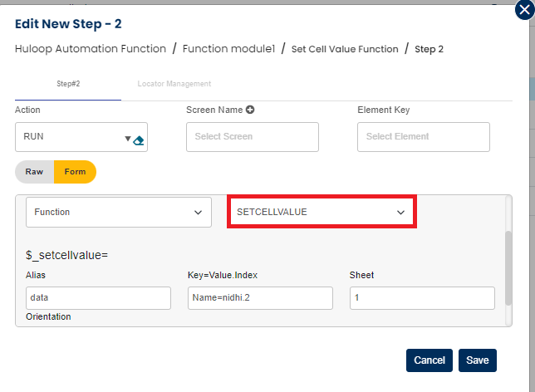Go to Huloop Automation Function breadcrumb
The height and width of the screenshot is (392, 535).
[x=91, y=49]
